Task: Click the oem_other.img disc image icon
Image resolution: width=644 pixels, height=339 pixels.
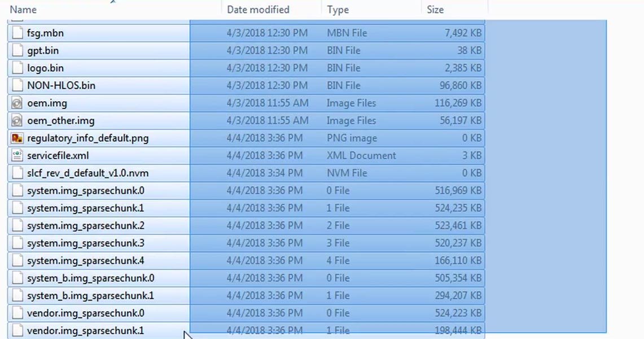Action: (x=17, y=120)
